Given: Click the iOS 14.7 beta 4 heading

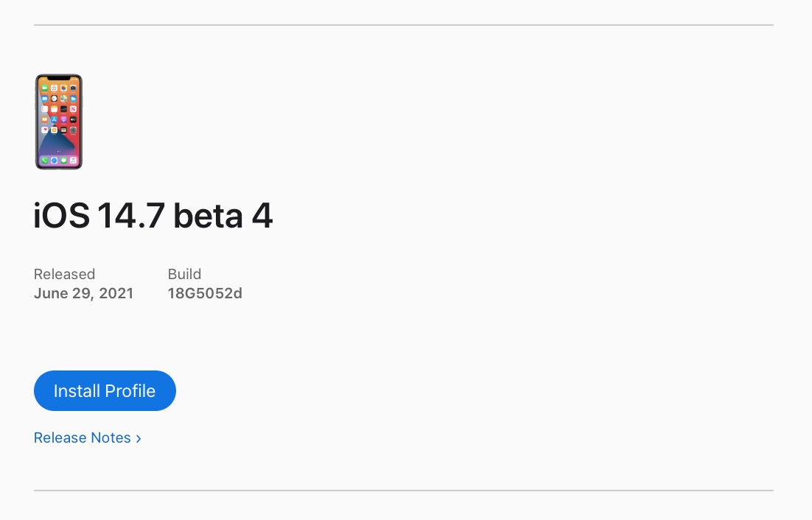Looking at the screenshot, I should (153, 215).
